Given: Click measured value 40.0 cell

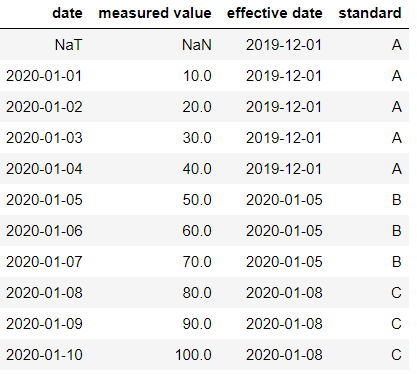Looking at the screenshot, I should tap(197, 169).
